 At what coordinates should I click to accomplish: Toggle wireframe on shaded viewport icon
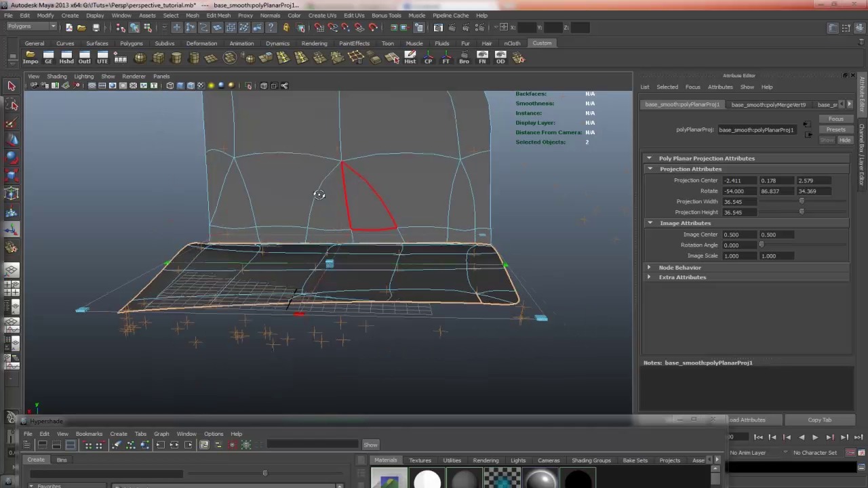click(x=191, y=85)
